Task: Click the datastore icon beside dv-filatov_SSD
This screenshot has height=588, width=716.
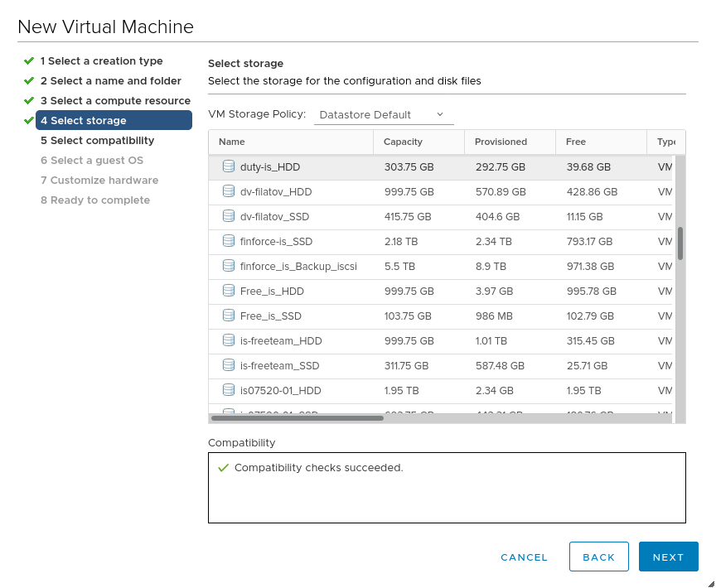Action: 229,216
